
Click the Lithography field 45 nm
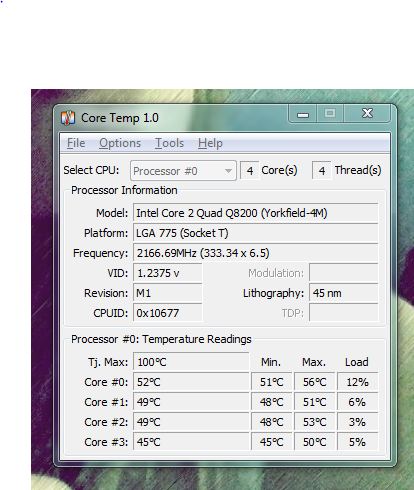tap(343, 293)
